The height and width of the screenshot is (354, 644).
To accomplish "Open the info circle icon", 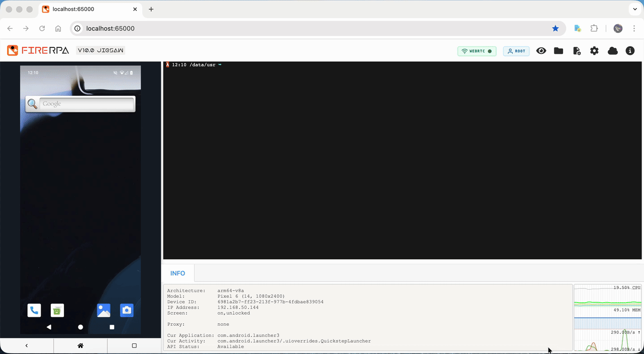I will click(630, 51).
